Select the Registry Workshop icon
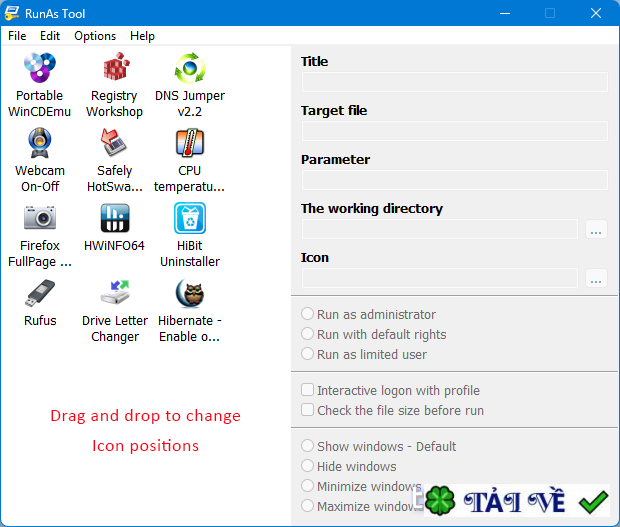Screen dimensions: 620x527 point(115,68)
